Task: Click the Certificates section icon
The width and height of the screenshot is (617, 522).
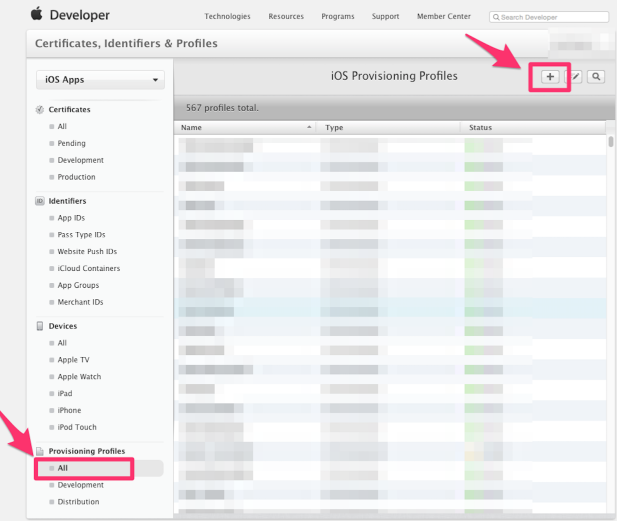Action: [40, 109]
